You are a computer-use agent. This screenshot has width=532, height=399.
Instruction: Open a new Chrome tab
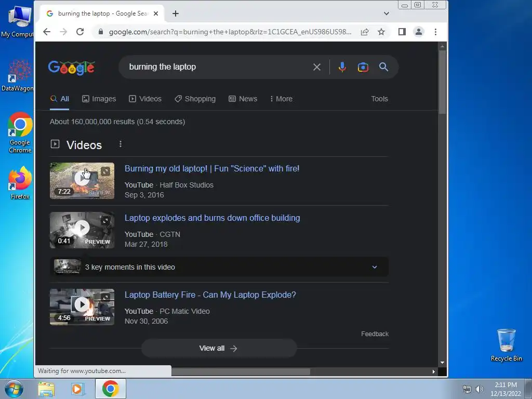176,14
